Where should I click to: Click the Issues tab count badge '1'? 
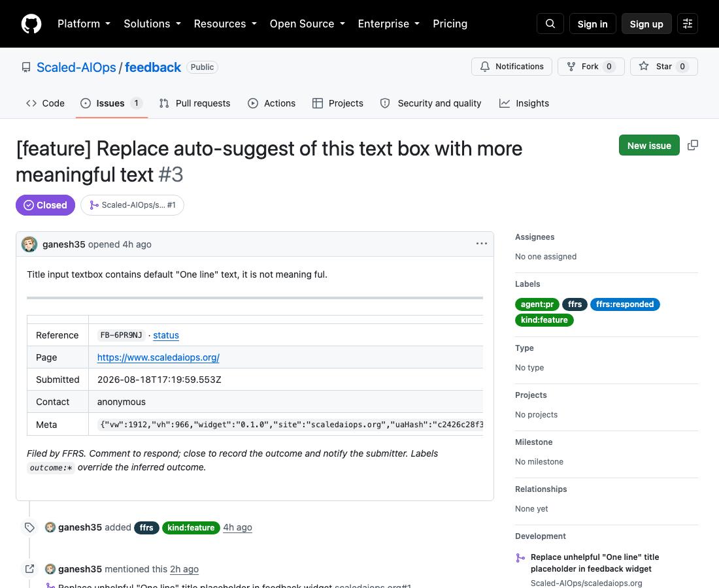click(x=136, y=103)
